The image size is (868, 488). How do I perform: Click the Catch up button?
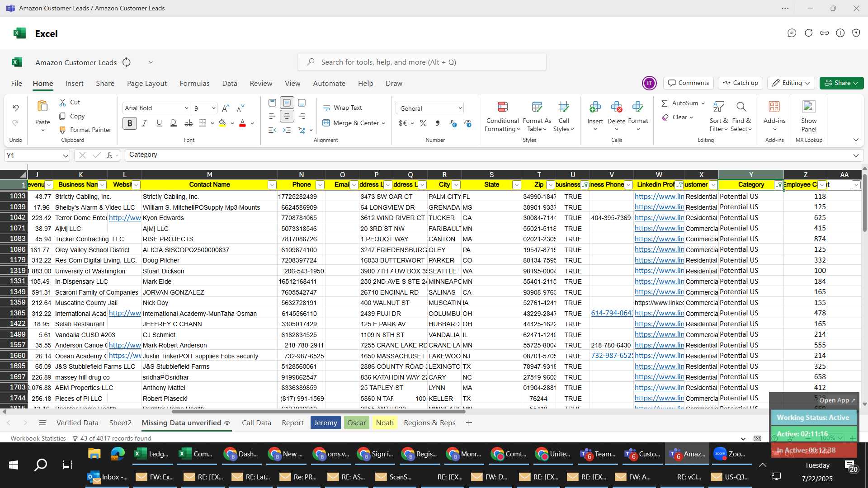point(740,83)
